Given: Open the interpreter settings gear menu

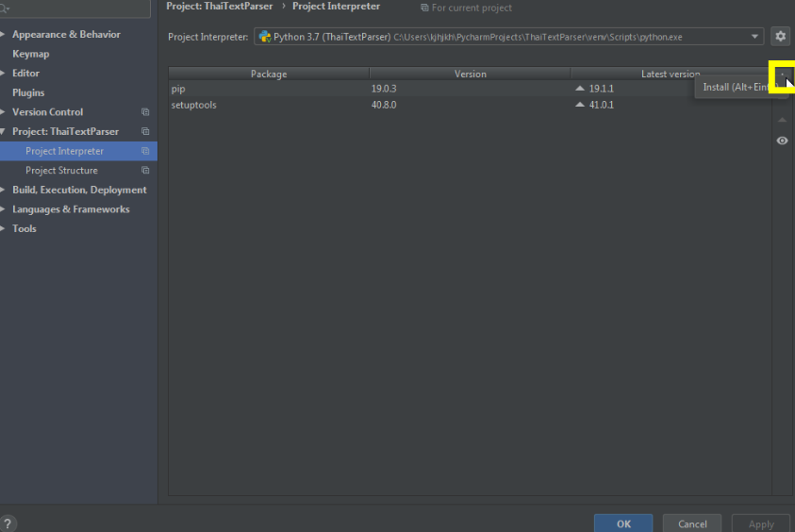Looking at the screenshot, I should tap(780, 37).
